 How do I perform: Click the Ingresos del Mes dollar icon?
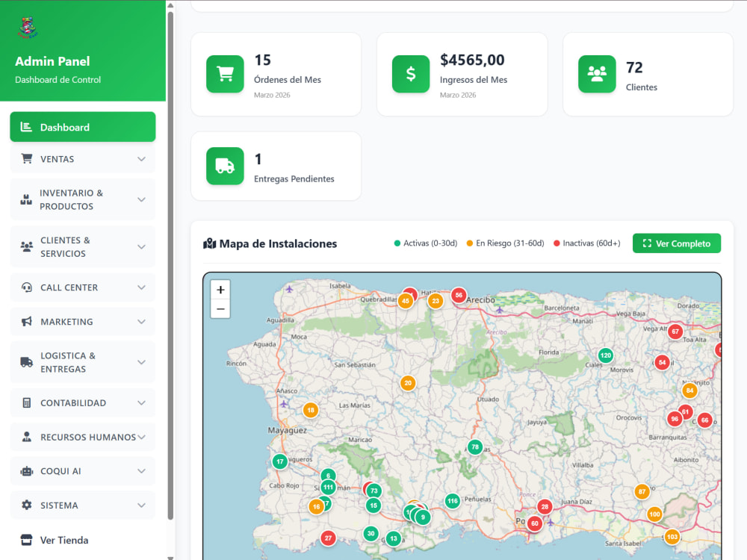pos(411,74)
